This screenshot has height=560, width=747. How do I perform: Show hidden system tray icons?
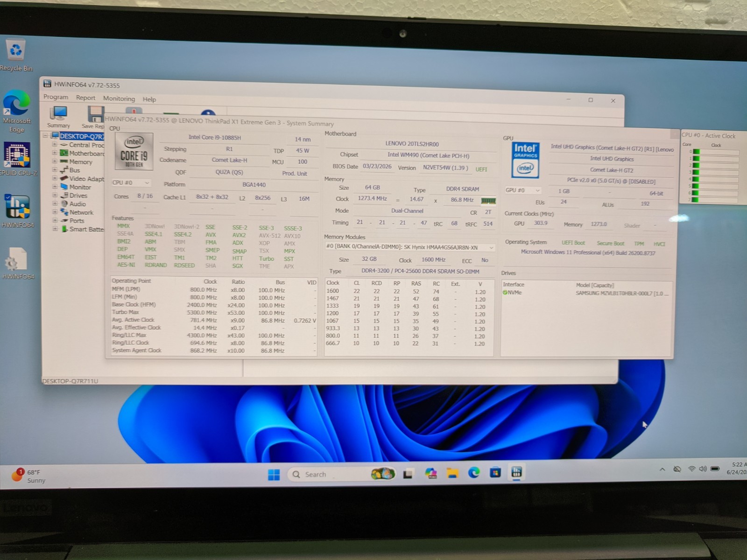click(x=662, y=469)
